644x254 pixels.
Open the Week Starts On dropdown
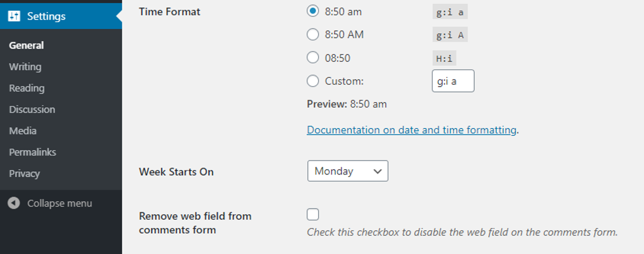347,171
